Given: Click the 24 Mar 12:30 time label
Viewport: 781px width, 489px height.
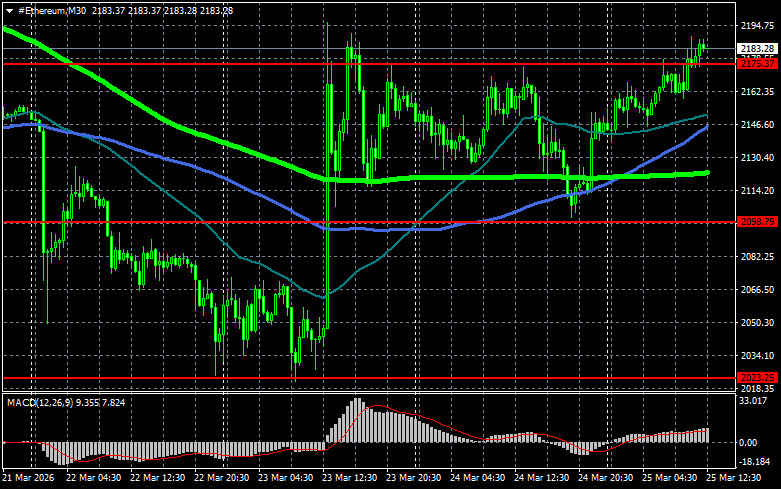Looking at the screenshot, I should point(541,478).
